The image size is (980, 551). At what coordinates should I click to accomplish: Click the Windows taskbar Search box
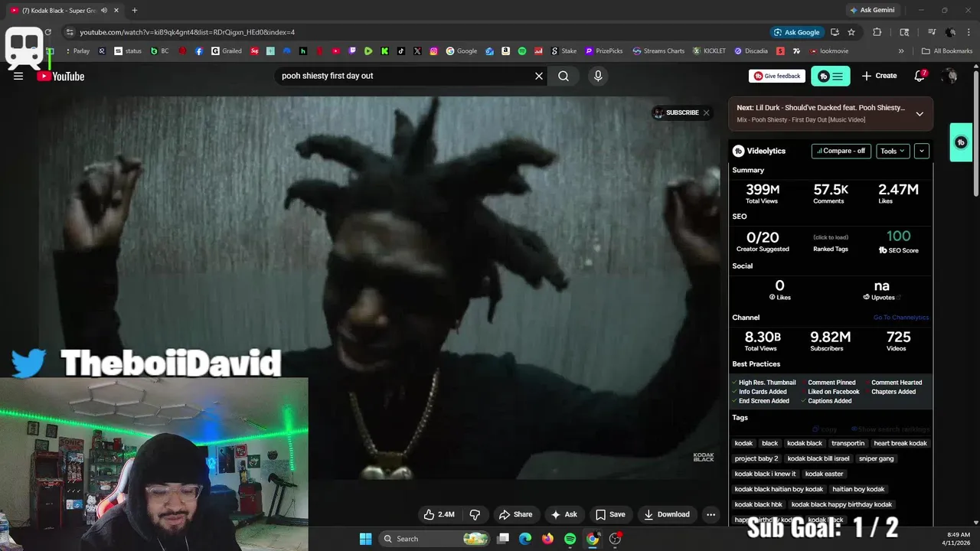coord(434,539)
